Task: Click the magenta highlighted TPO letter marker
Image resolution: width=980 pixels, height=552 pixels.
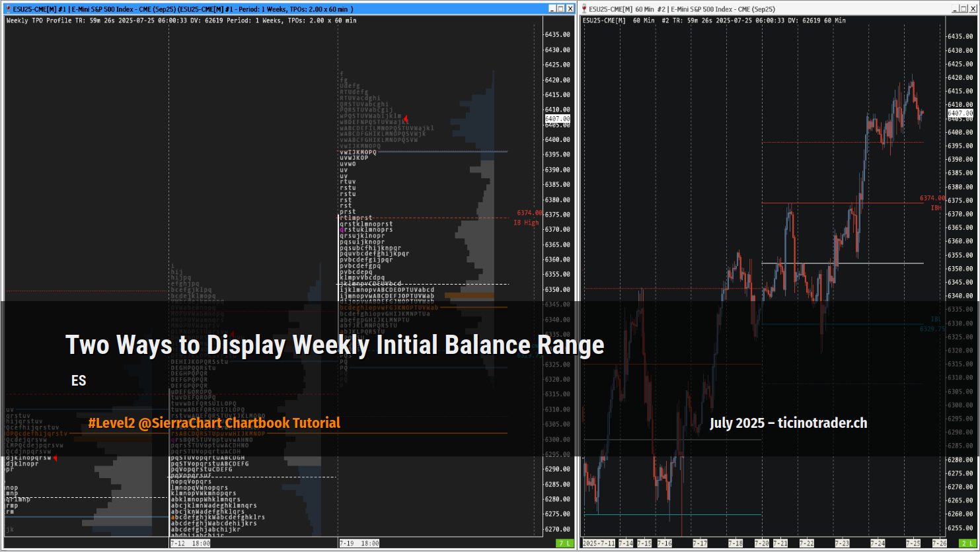Action: pos(342,230)
